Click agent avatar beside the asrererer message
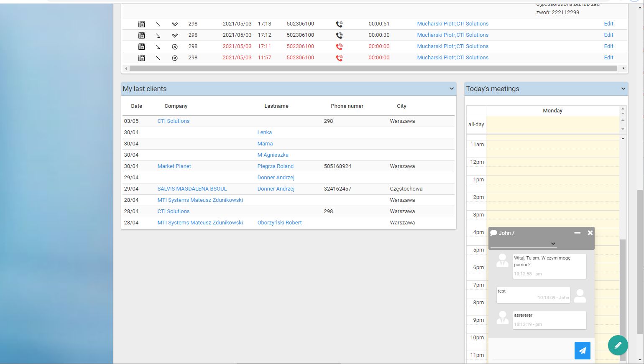The image size is (644, 364). (502, 318)
